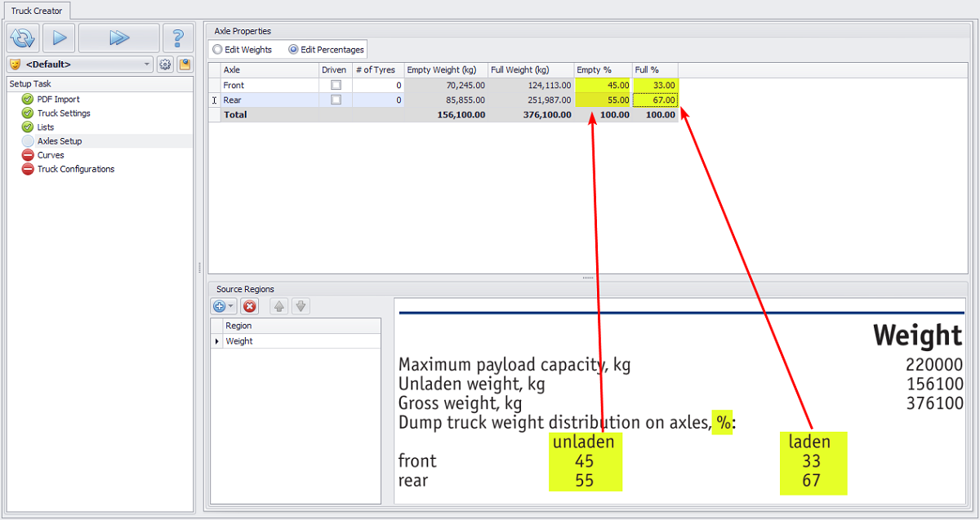Select the Edit Weights radio button
Viewport: 980px width, 520px height.
[218, 50]
